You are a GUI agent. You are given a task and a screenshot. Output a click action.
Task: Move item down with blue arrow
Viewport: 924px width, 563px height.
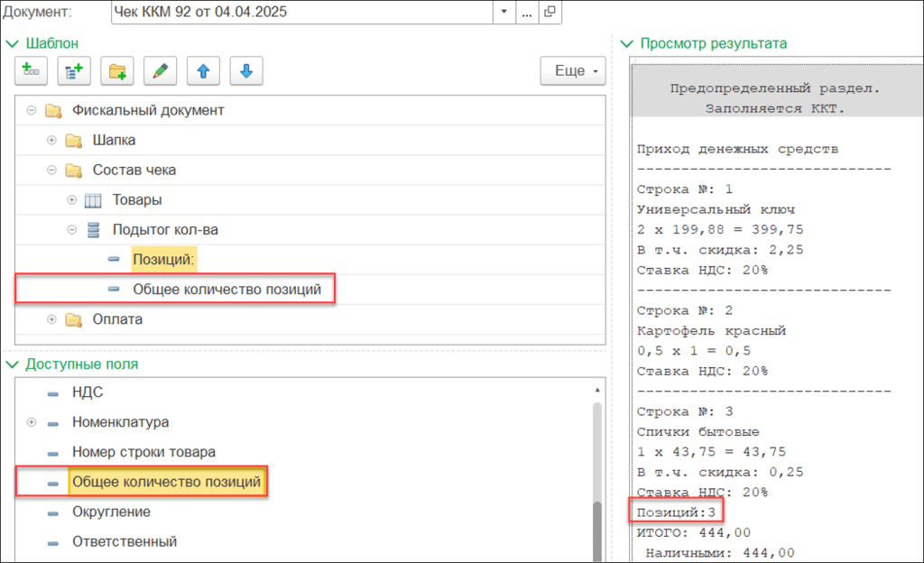coord(245,71)
